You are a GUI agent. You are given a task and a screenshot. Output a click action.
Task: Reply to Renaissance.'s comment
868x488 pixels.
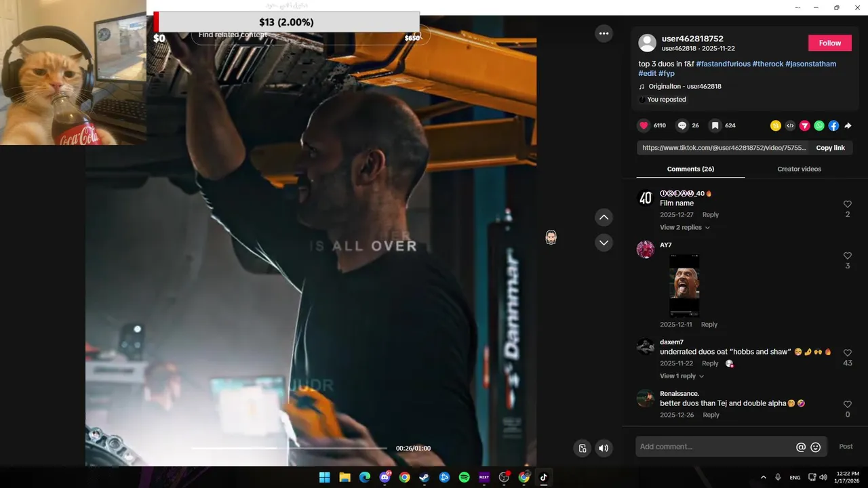click(711, 415)
